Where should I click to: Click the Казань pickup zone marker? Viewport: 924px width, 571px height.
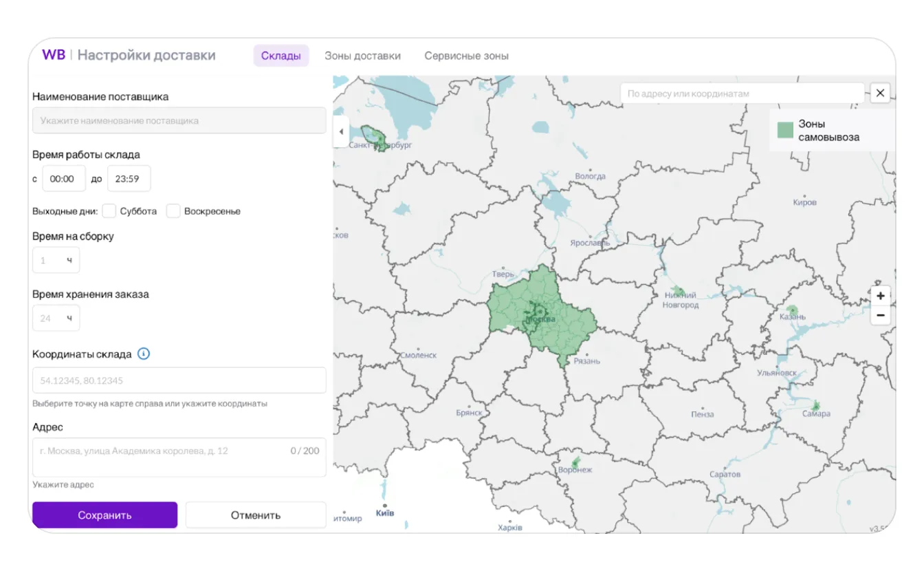pos(792,310)
